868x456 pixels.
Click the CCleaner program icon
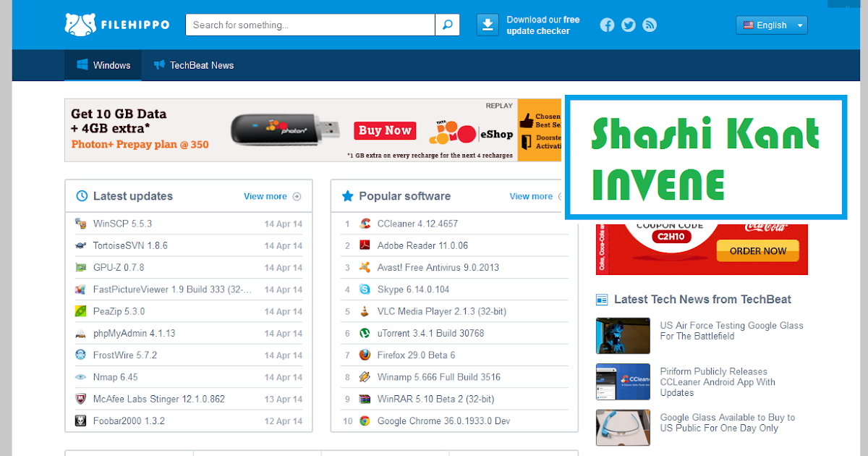(x=365, y=224)
